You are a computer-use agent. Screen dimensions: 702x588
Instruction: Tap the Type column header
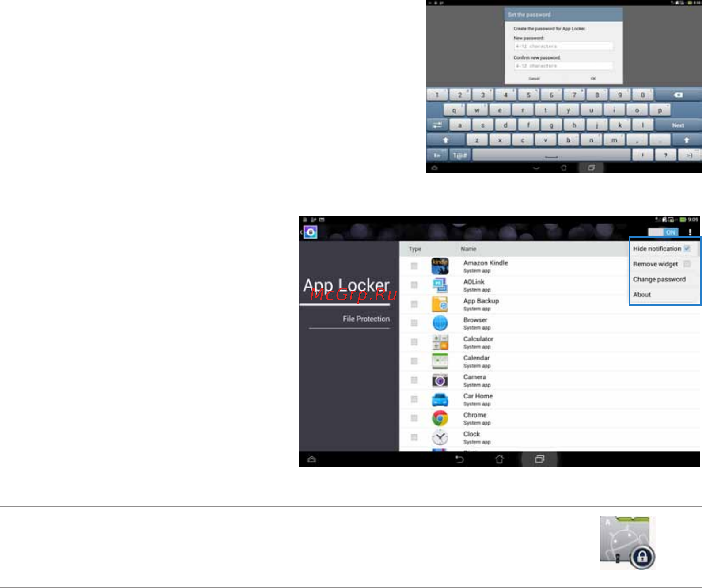click(x=415, y=249)
